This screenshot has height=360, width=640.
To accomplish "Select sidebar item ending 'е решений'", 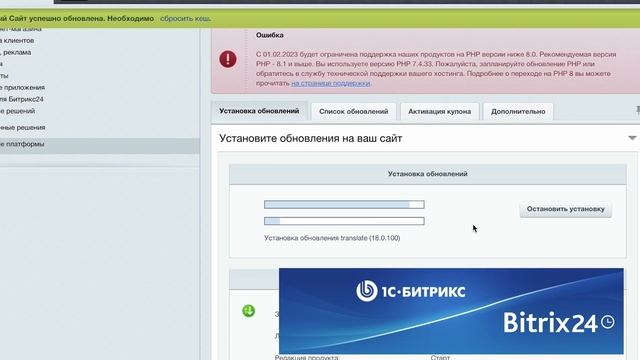I will point(18,111).
